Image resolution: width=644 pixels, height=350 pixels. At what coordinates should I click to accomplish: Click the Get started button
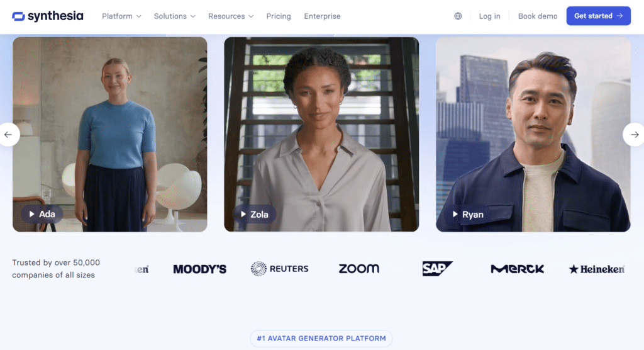point(599,16)
